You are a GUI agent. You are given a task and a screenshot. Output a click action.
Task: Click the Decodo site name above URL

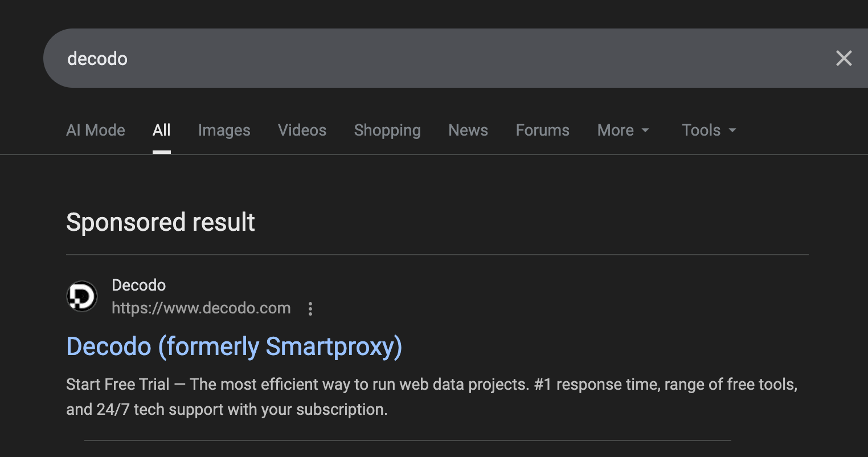click(x=138, y=285)
